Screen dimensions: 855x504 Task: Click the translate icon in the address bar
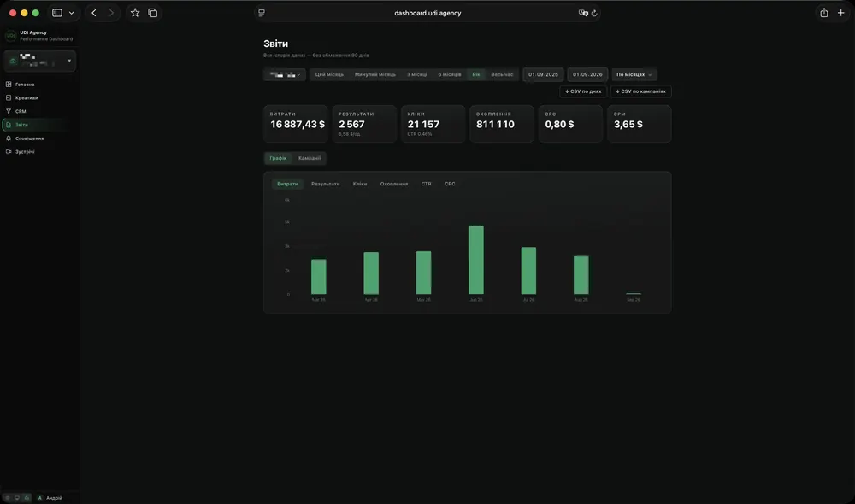(583, 13)
